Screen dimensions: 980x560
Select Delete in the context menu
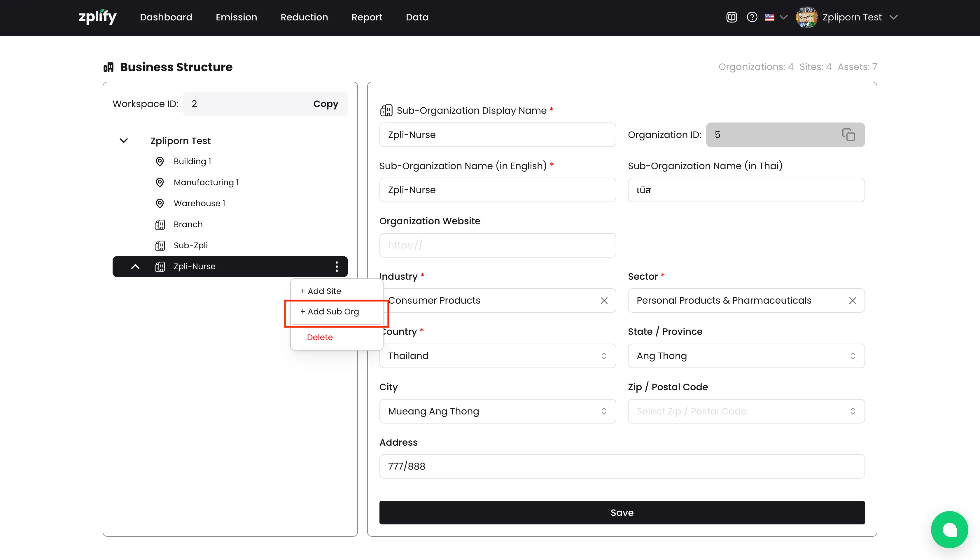point(320,337)
